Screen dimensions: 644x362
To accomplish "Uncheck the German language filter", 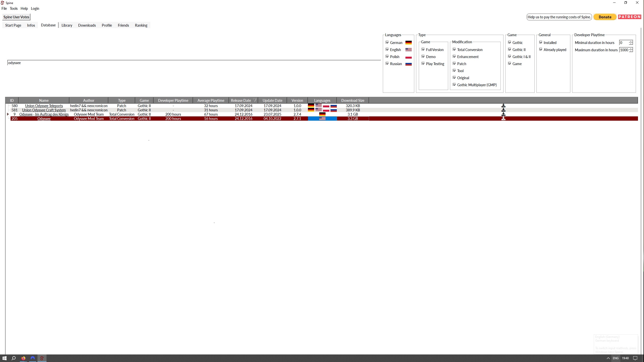I will click(x=387, y=42).
